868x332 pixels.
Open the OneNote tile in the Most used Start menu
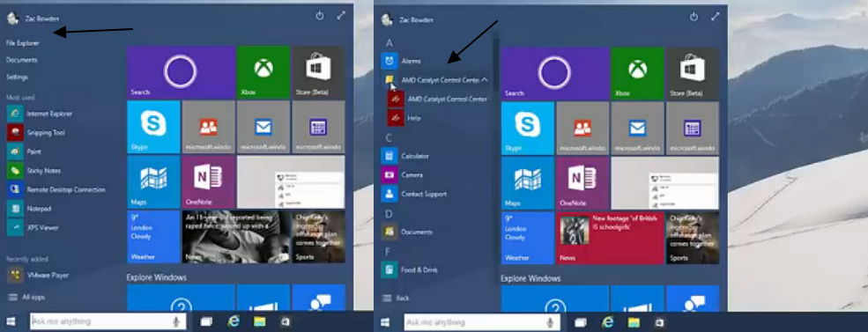(208, 181)
